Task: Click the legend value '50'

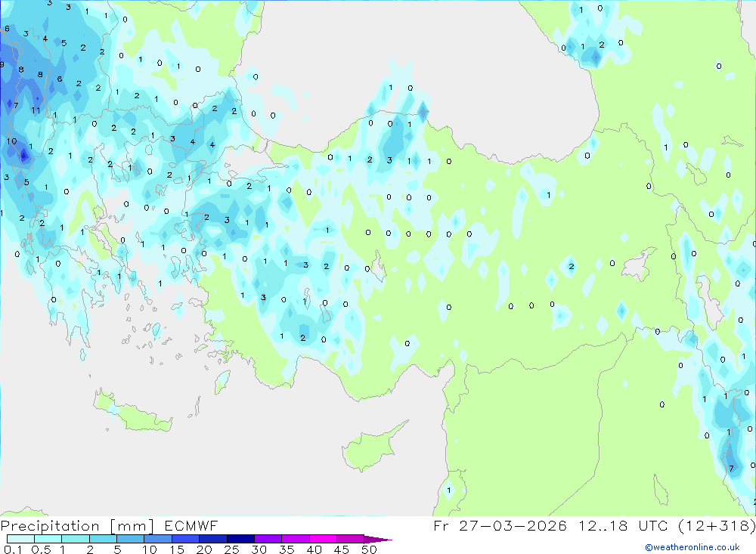Action: 369,549
